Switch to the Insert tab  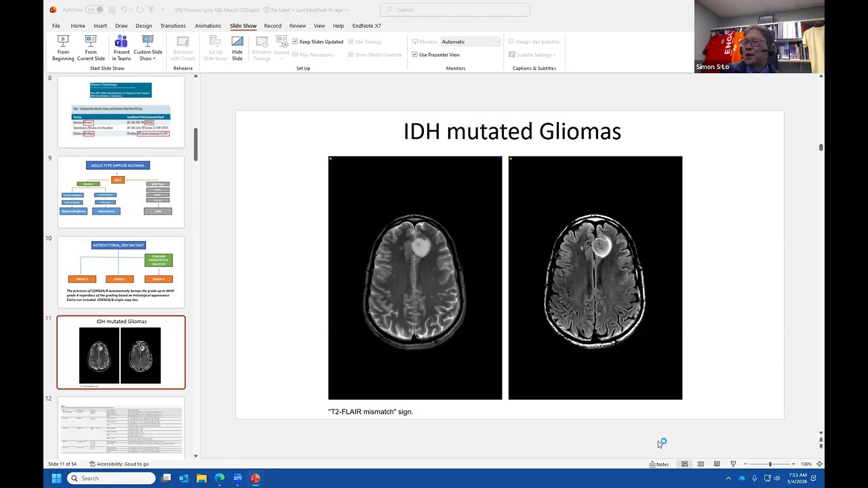click(x=100, y=26)
